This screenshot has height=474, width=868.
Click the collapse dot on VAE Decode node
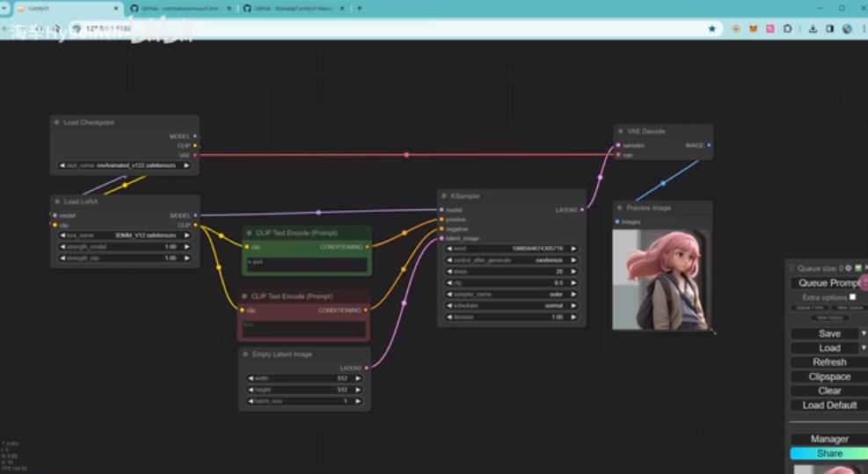[x=621, y=131]
